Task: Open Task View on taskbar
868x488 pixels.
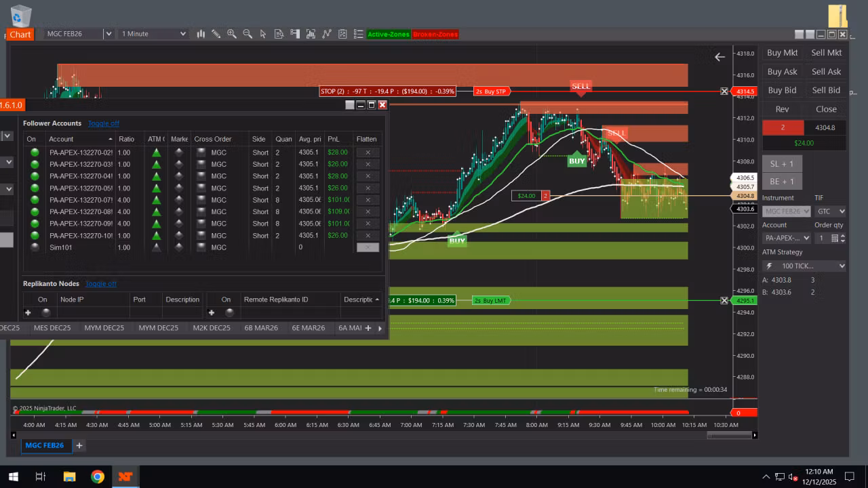Action: coord(41,476)
